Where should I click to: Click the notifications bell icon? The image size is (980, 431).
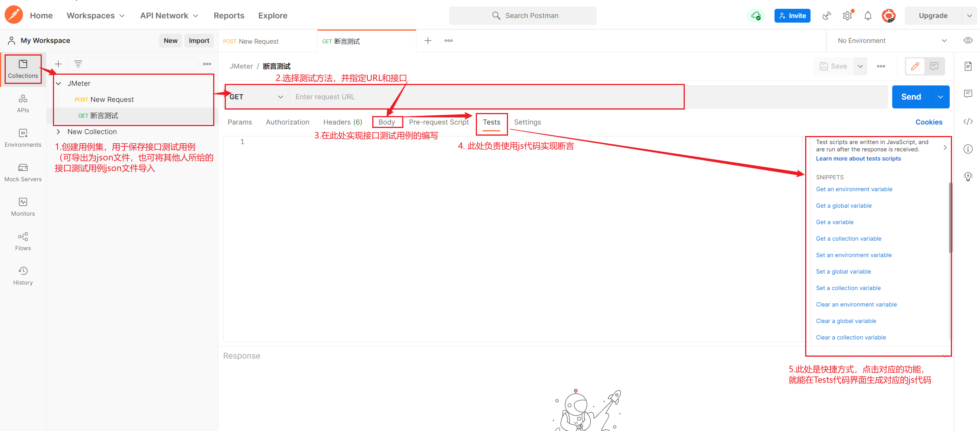[868, 16]
